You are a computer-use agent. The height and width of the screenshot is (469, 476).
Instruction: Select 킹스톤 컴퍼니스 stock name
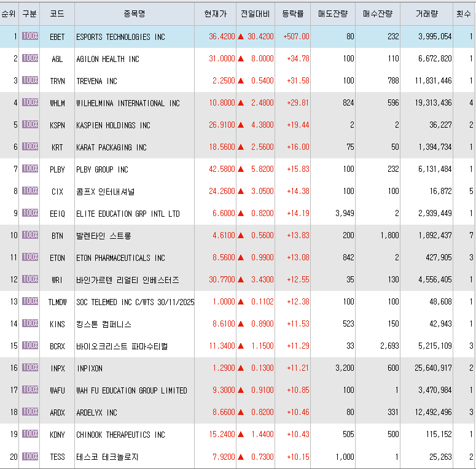[x=104, y=324]
